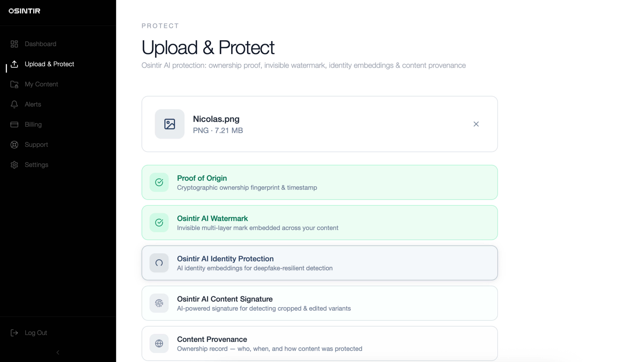Collapse the sidebar with the chevron
Viewport: 644px width, 362px height.
(58, 352)
